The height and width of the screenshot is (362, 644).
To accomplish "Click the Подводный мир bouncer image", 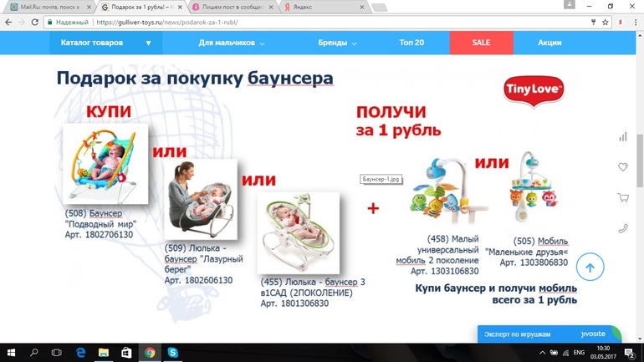I will click(105, 164).
